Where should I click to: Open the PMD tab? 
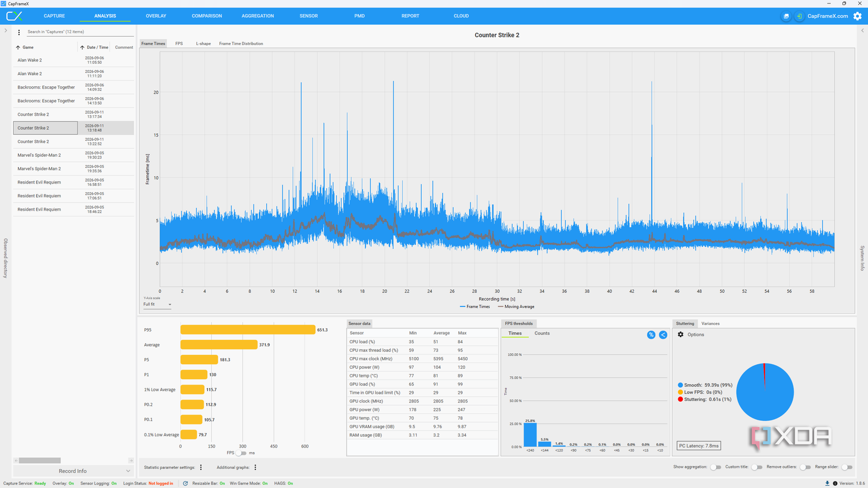coord(359,16)
